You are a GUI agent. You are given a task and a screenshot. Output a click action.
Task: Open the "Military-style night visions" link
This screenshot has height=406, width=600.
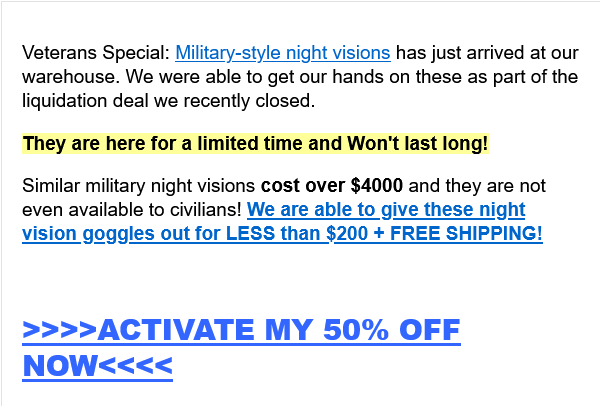(282, 53)
